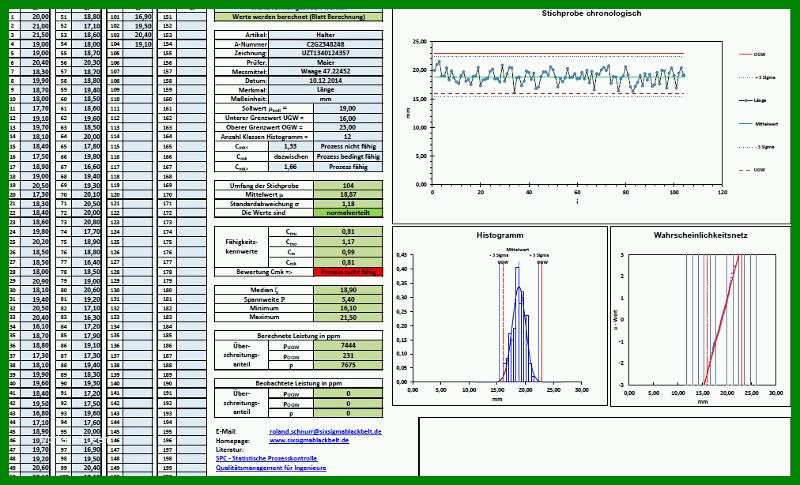Screen dimensions: 800x485
Task: Select the Wahrscheinlichkeitsnetz chart title
Action: click(700, 235)
